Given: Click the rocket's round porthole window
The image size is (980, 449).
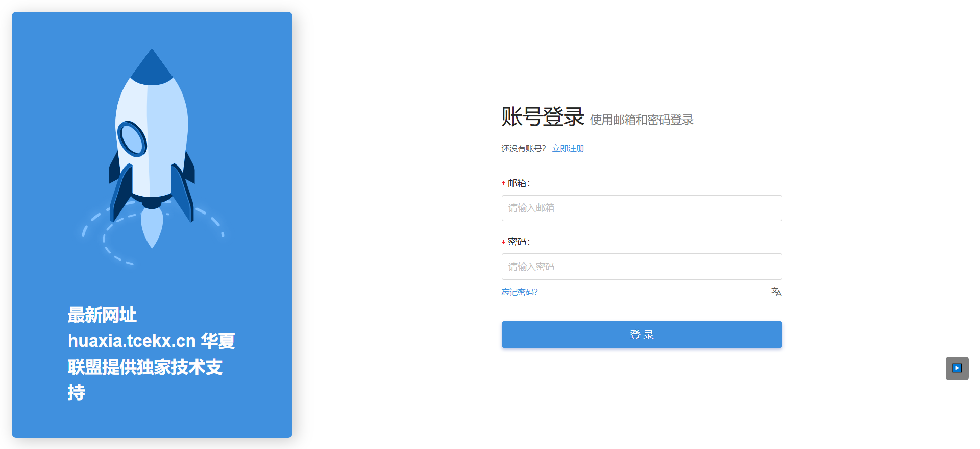Looking at the screenshot, I should 132,139.
